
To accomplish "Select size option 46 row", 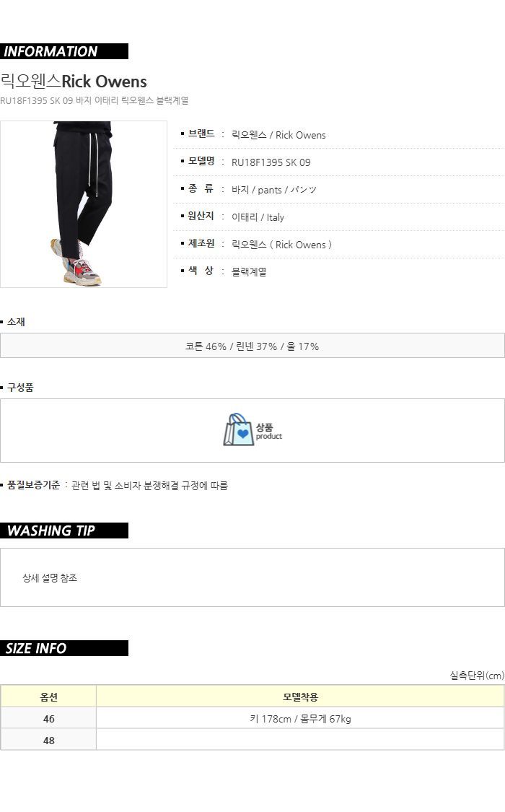I will [x=252, y=718].
